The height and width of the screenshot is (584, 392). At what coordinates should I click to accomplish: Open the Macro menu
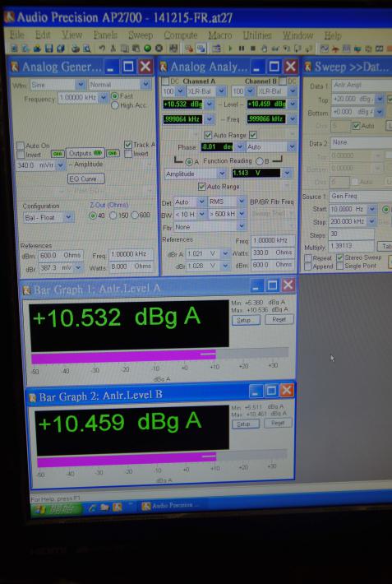coord(220,35)
